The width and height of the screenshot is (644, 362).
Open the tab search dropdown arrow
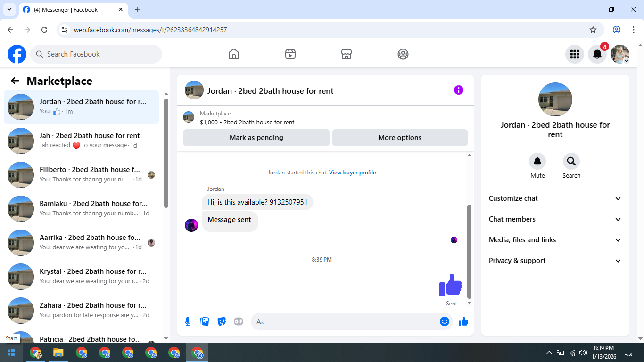tap(9, 9)
